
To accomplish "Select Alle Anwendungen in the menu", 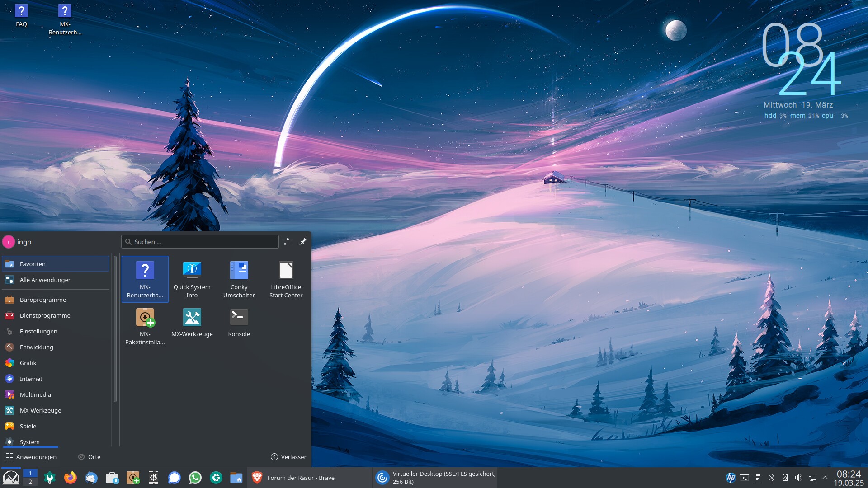I will (x=45, y=280).
